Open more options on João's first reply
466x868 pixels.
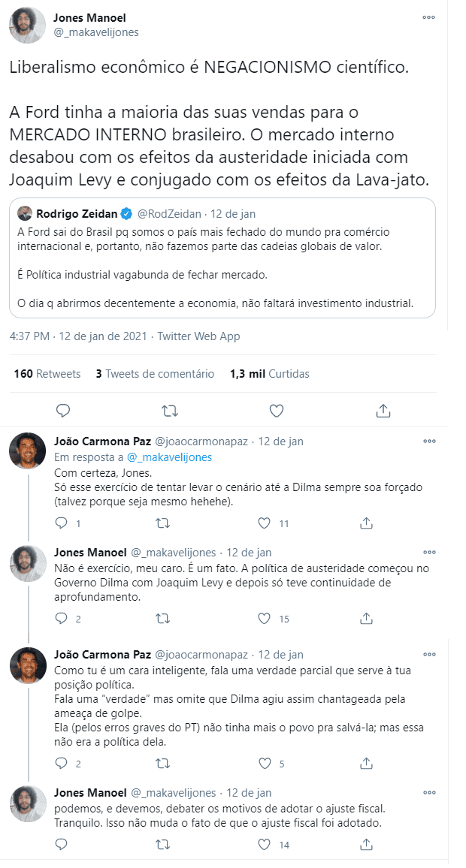[429, 442]
